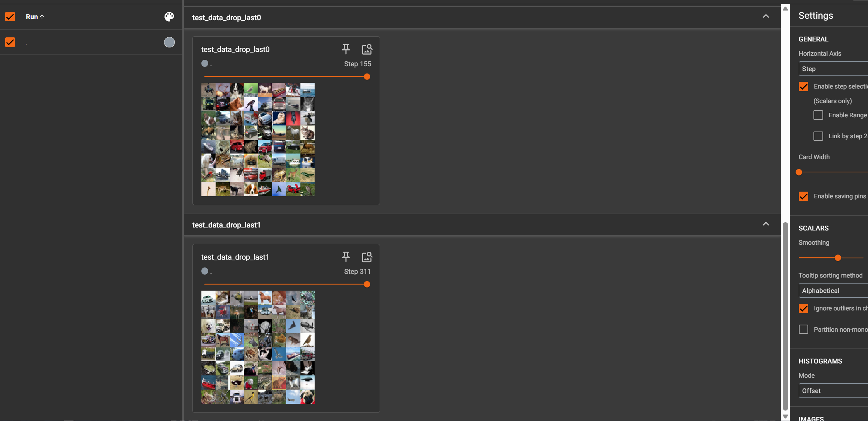
Task: Click the test_data_drop_last0 card title
Action: click(235, 49)
